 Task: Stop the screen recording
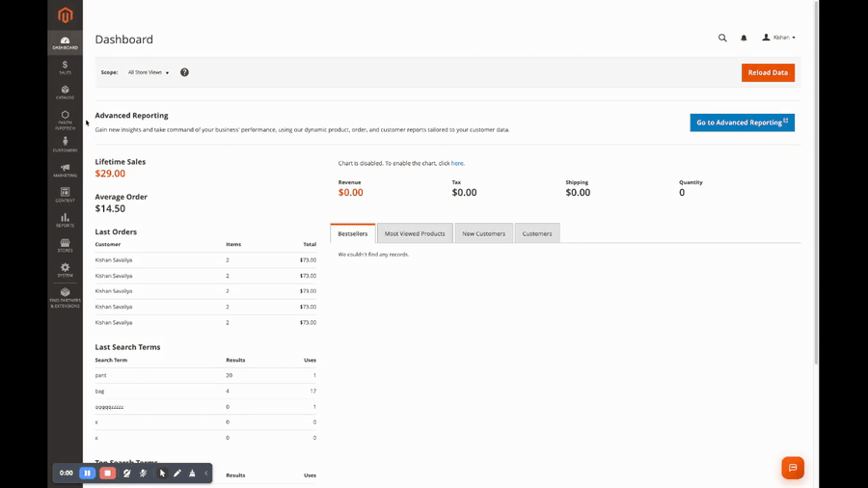[107, 474]
